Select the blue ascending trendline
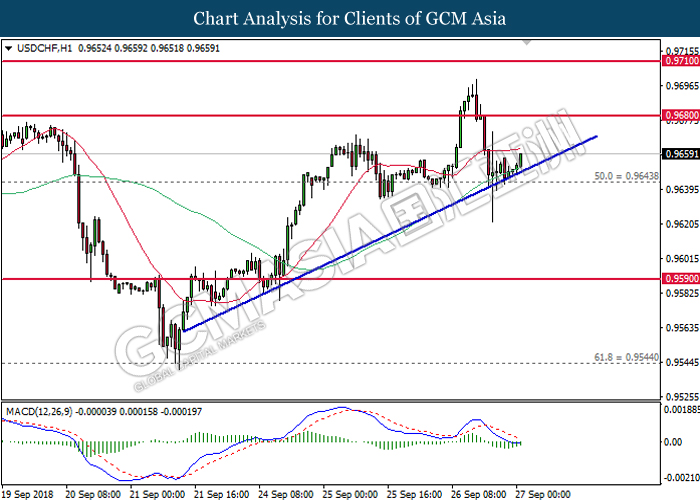 point(390,233)
